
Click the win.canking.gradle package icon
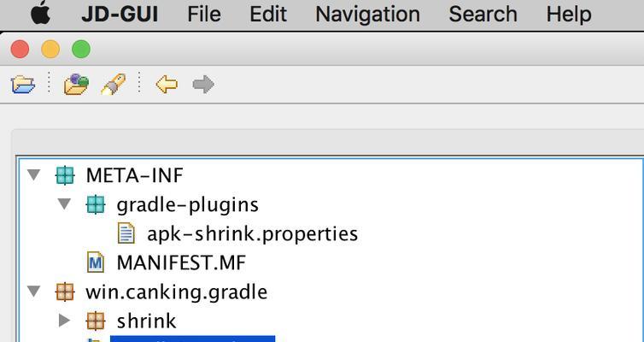65,292
